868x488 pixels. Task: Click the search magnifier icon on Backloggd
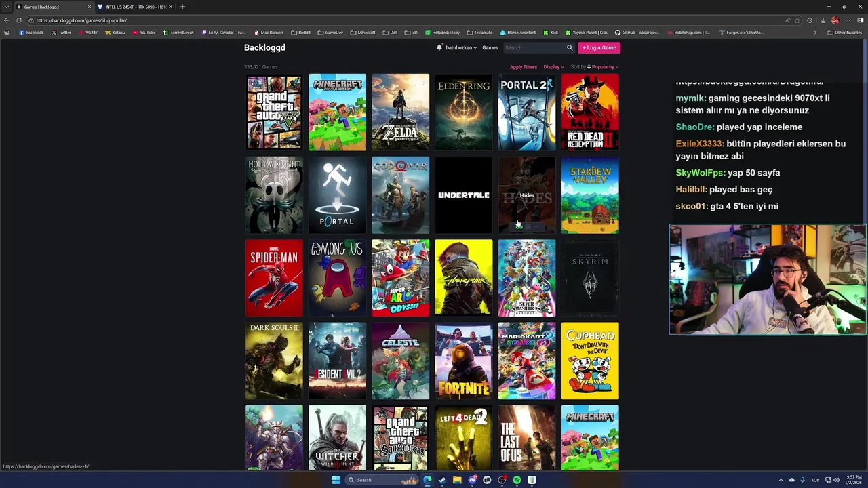(570, 47)
